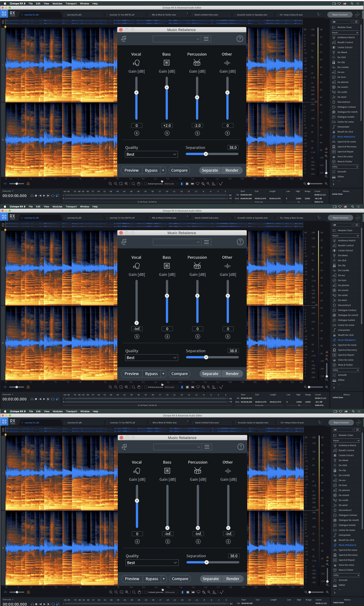Click Separate button in middle Music Rebalance
This screenshot has height=606, width=364.
[x=210, y=373]
